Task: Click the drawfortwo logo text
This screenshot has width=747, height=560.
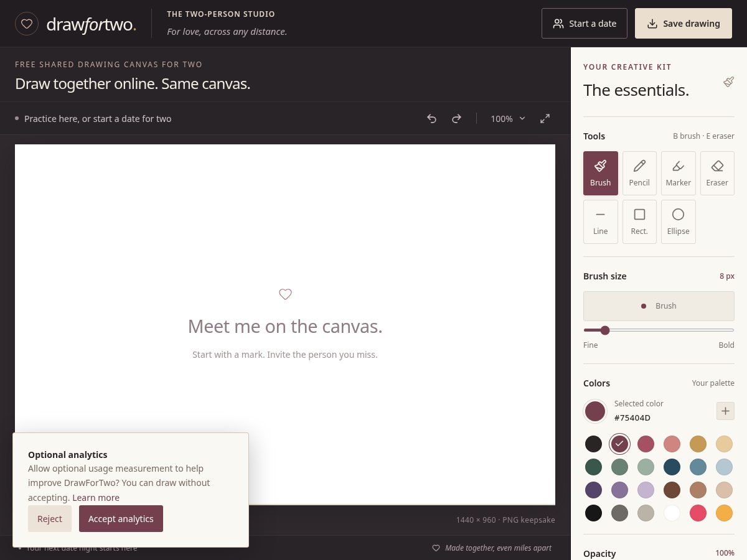Action: tap(91, 24)
